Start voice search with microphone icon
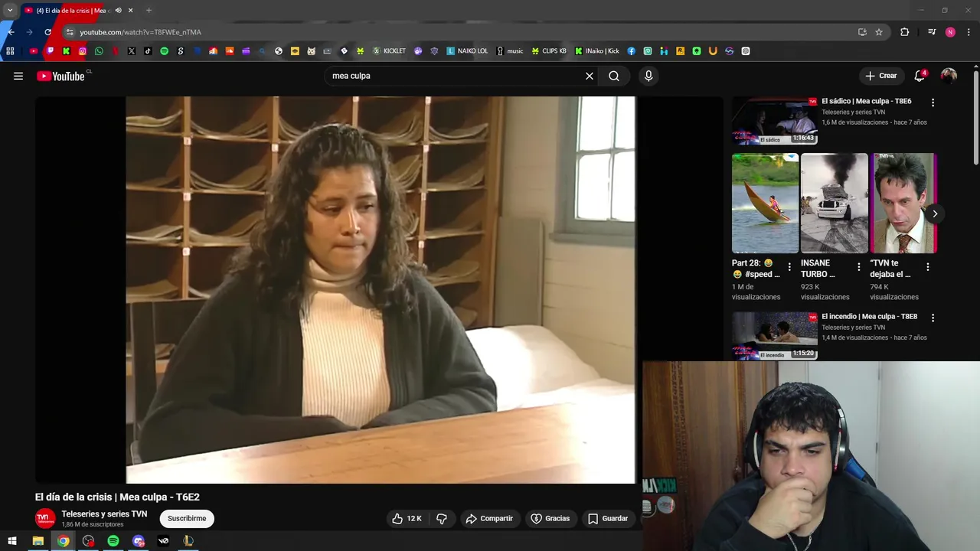This screenshot has height=551, width=980. tap(648, 76)
